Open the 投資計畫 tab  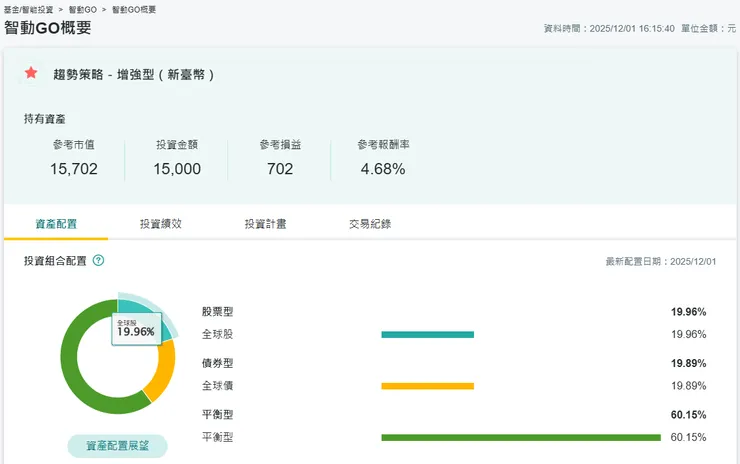(x=265, y=224)
